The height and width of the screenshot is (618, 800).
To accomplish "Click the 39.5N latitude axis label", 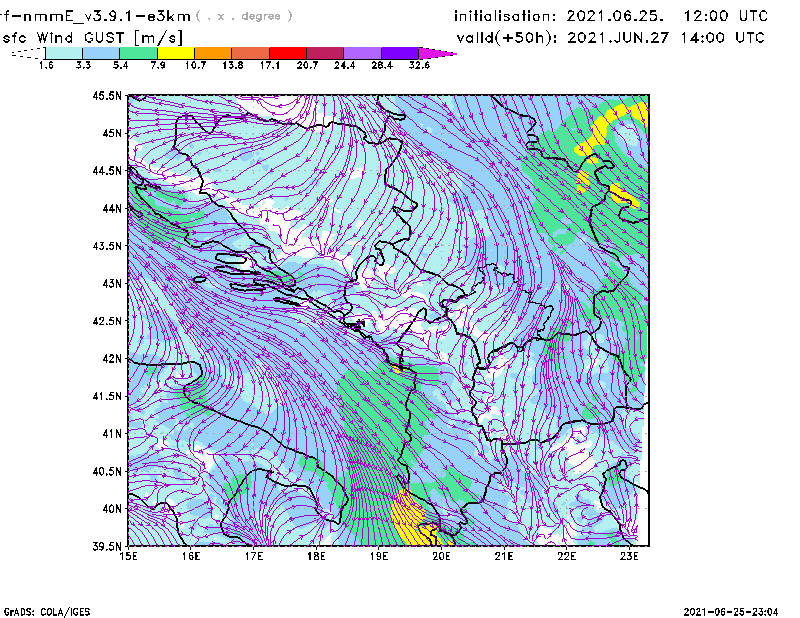I will coord(106,547).
